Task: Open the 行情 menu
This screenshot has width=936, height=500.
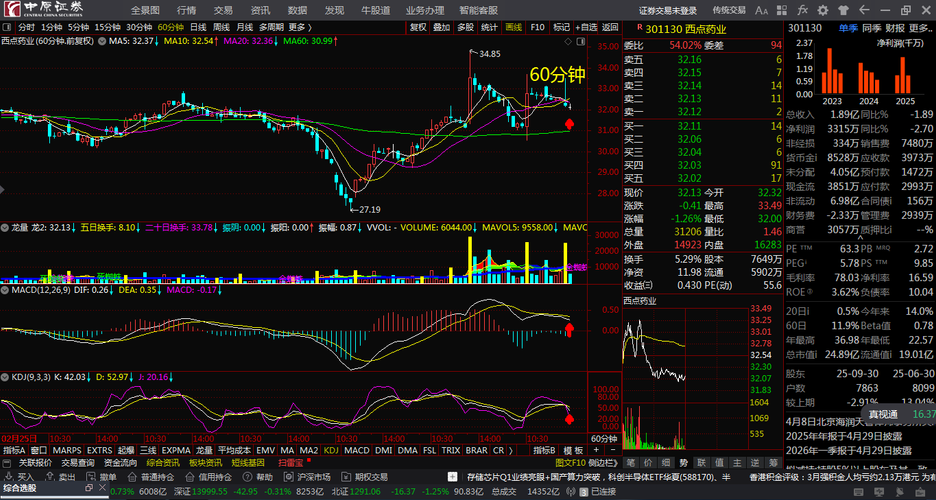Action: (186, 10)
